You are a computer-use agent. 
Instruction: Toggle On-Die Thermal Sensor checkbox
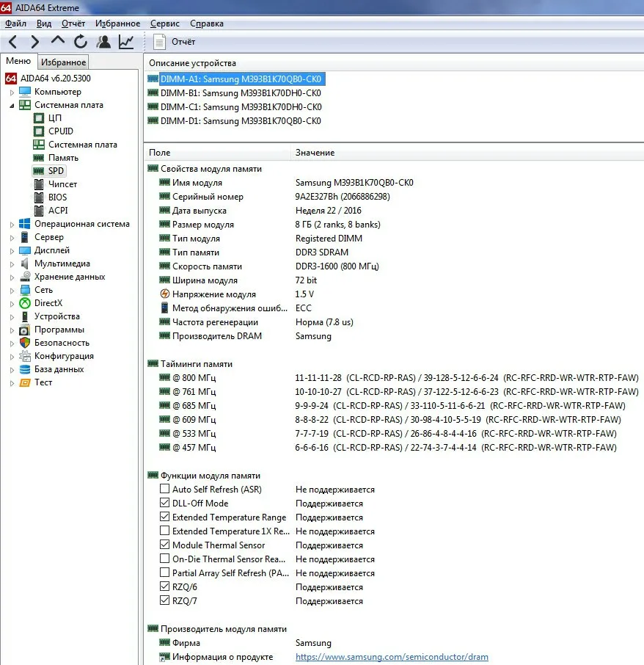click(164, 559)
